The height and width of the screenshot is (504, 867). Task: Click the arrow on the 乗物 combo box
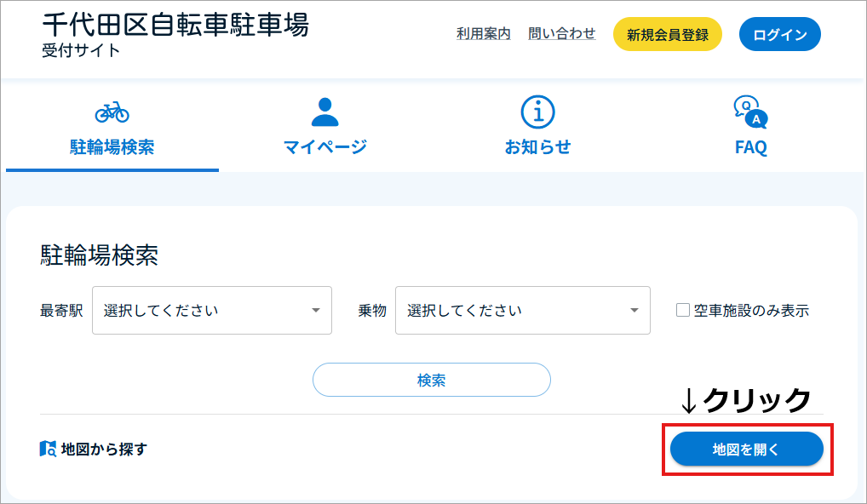[x=634, y=311]
